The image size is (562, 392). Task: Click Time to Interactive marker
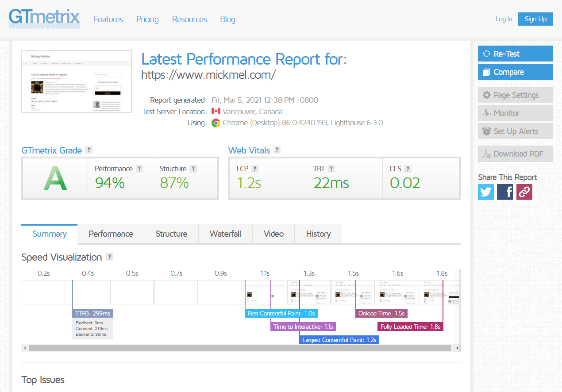303,327
